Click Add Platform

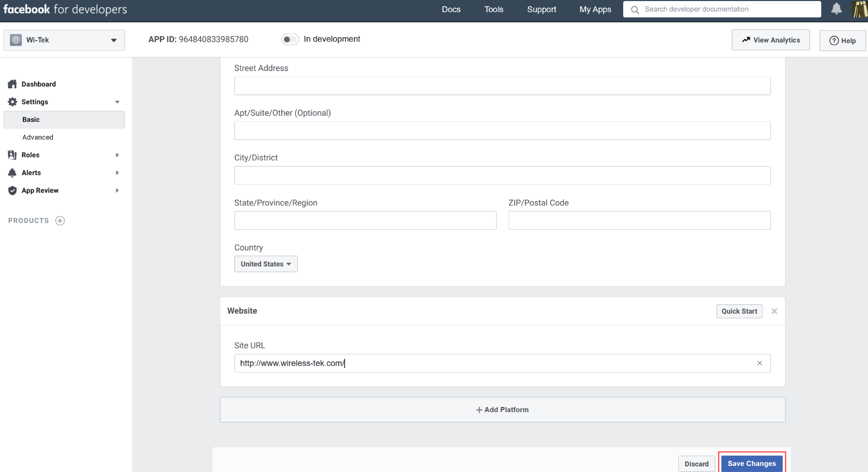(x=502, y=410)
